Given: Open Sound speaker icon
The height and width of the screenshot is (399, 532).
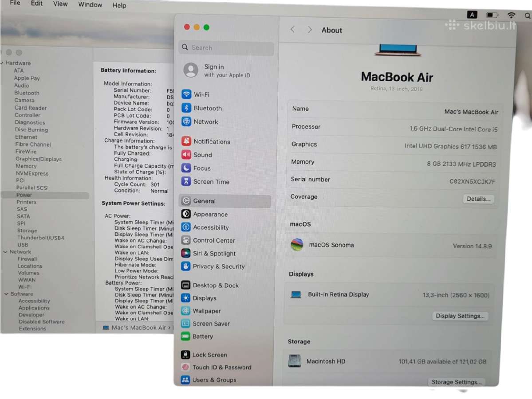Looking at the screenshot, I should pos(186,155).
